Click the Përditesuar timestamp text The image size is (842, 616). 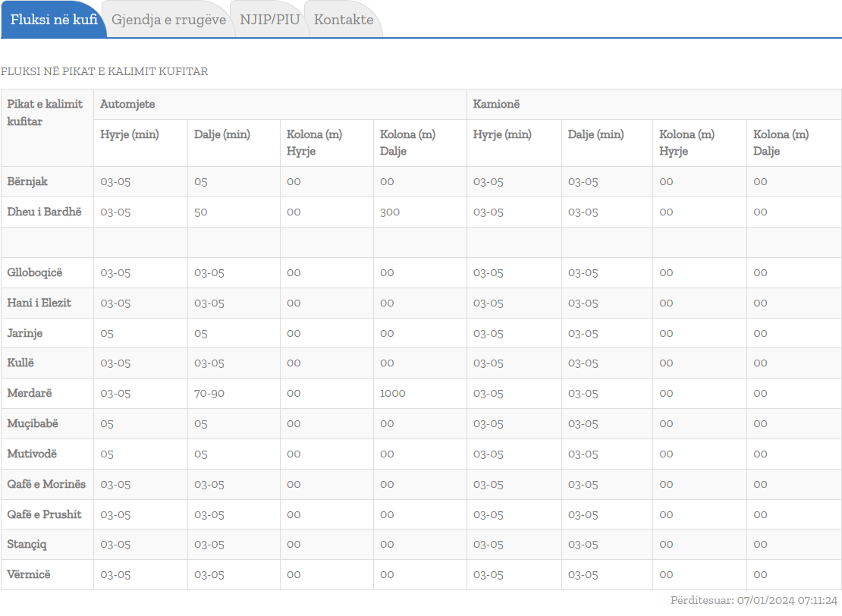(x=753, y=600)
